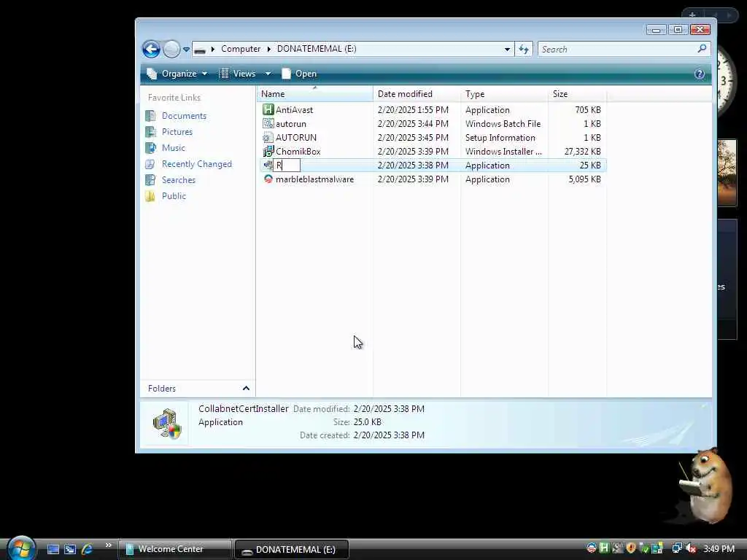Click the Views button
Viewport: 747px width, 560px height.
[x=238, y=74]
